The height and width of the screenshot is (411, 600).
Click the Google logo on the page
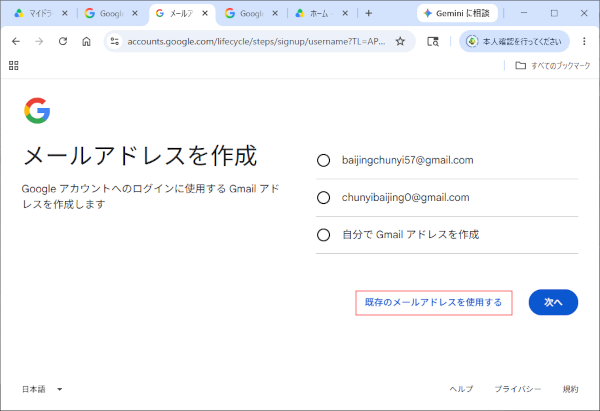click(37, 111)
